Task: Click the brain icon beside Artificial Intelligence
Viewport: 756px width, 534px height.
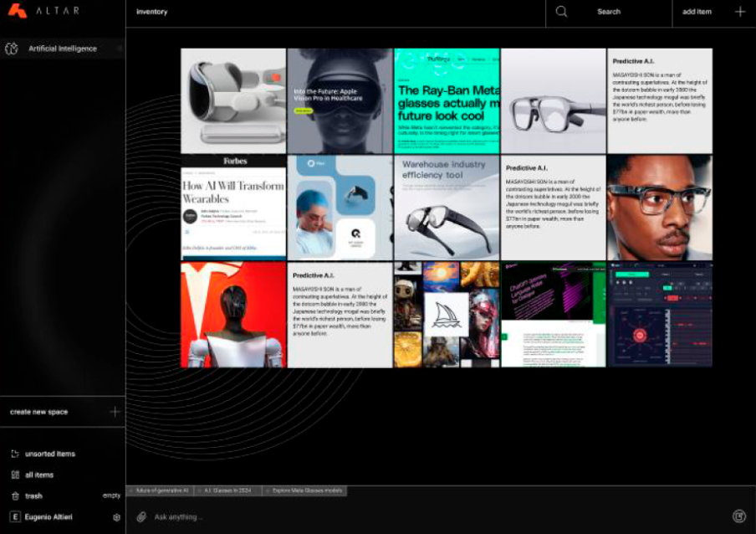Action: (12, 49)
